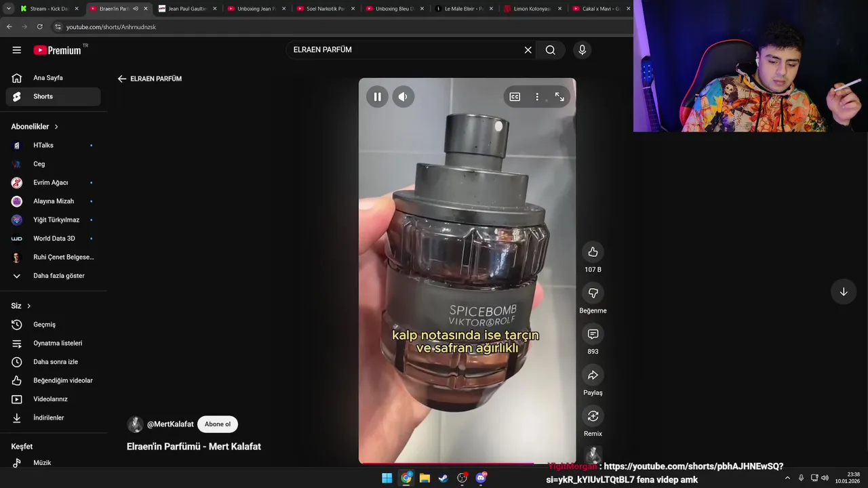This screenshot has width=868, height=488.
Task: Open World Data 3D channel
Action: [x=53, y=239]
